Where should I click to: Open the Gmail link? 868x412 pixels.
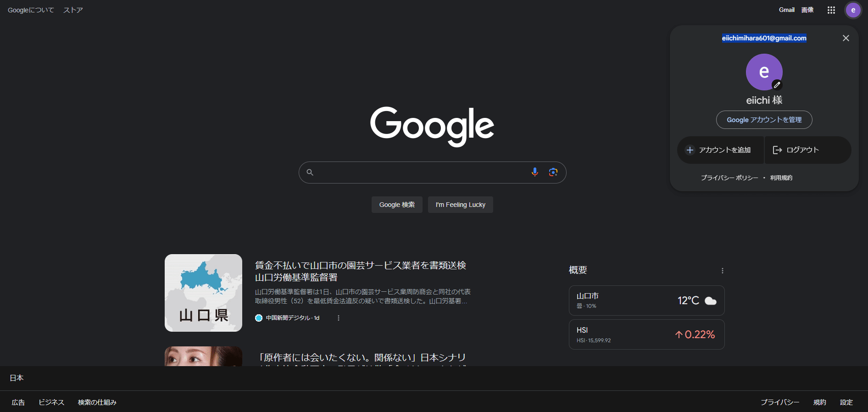787,10
